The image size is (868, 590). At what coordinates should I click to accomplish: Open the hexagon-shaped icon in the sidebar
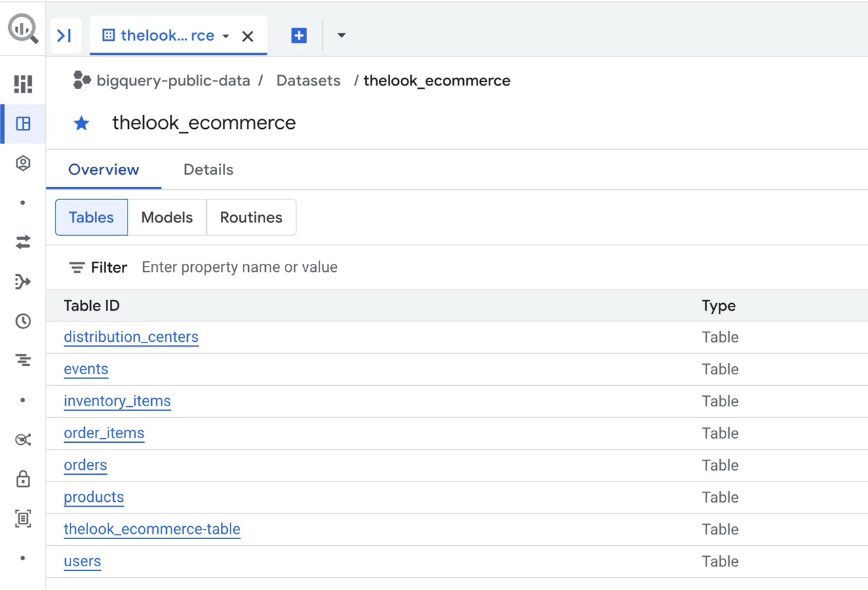pyautogui.click(x=23, y=163)
